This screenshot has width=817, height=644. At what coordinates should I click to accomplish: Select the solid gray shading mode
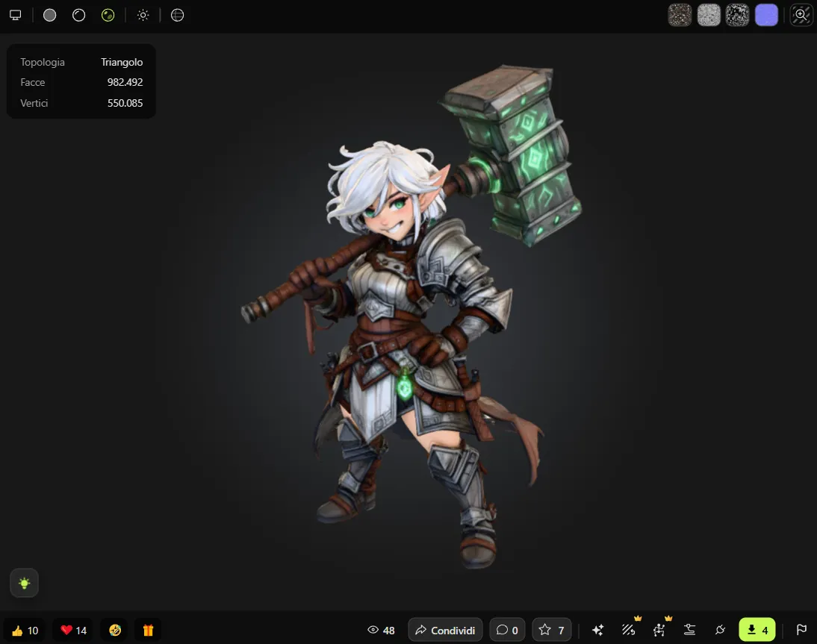coord(50,15)
